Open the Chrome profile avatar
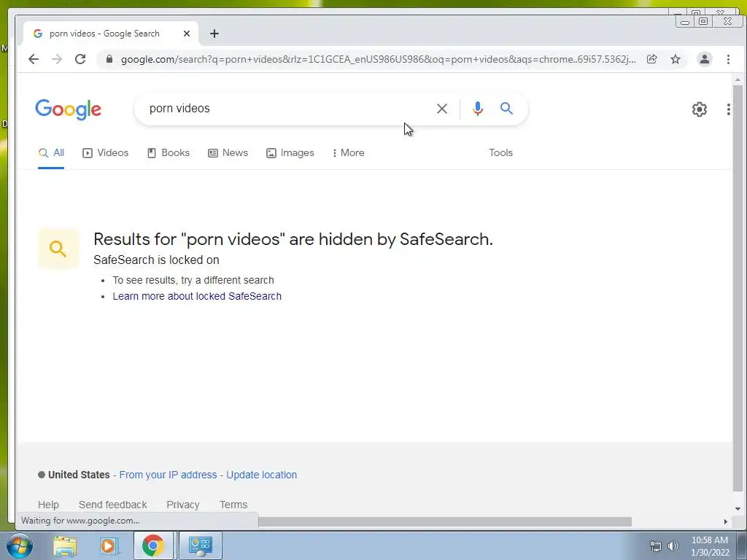Viewport: 747px width, 560px height. [704, 59]
